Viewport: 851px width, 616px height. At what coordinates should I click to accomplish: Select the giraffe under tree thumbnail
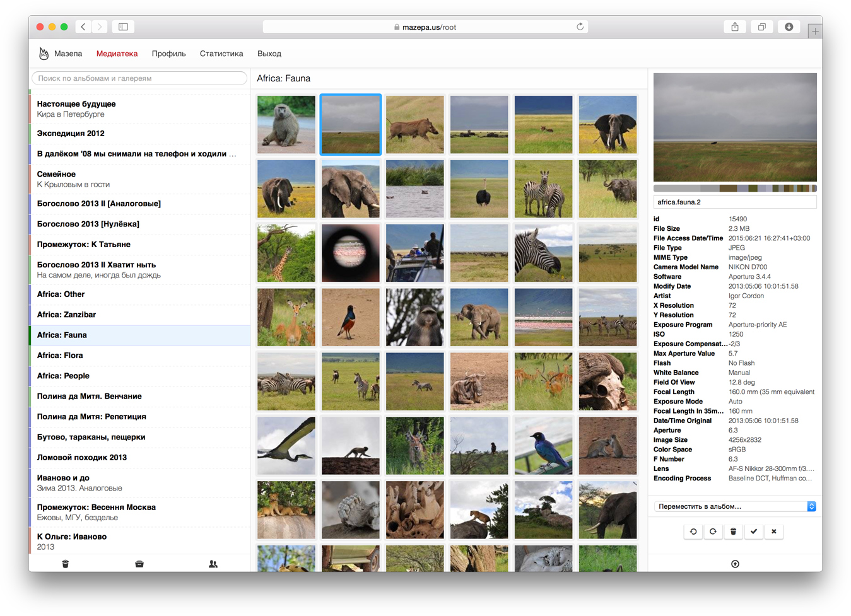coord(286,253)
